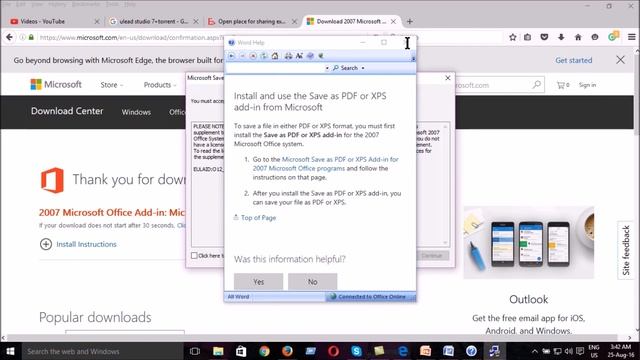Refresh the Word Help page
640x360 pixels.
coord(264,56)
